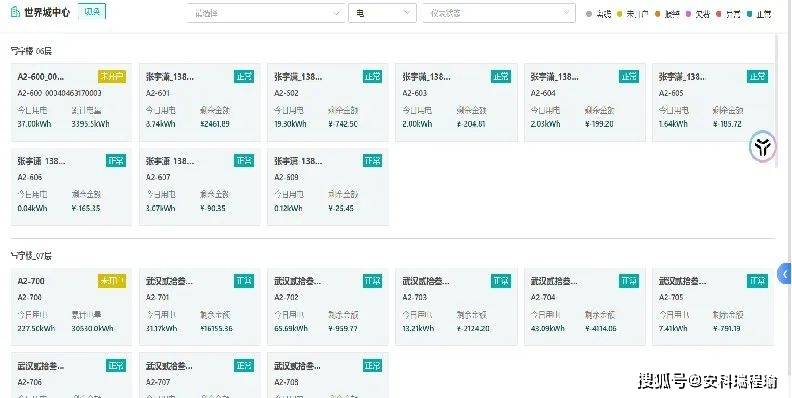Click the 正常 badge on card A2-706

click(116, 365)
